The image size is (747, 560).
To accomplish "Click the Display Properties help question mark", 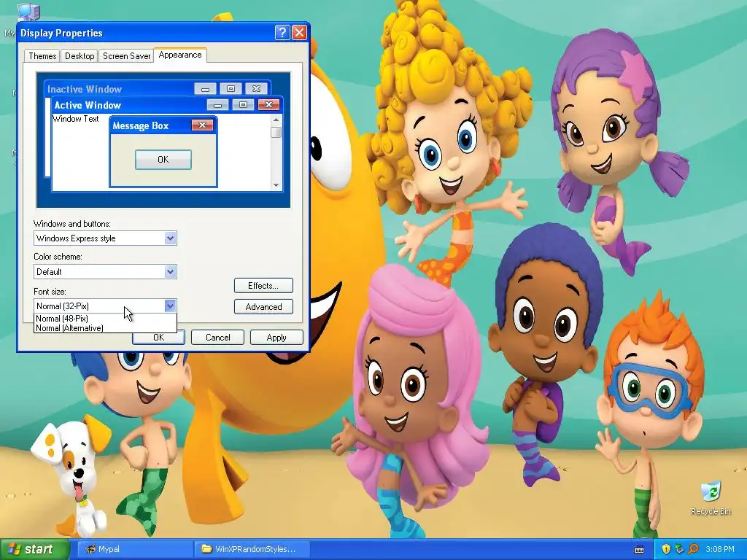I will [282, 32].
